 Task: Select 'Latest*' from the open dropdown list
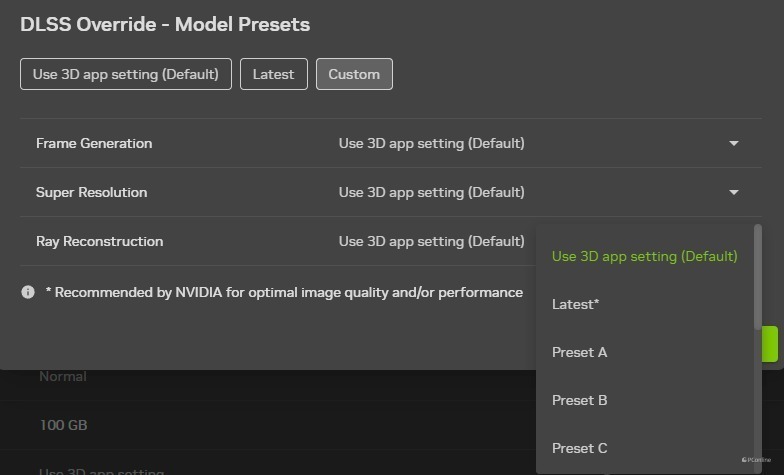coord(575,304)
